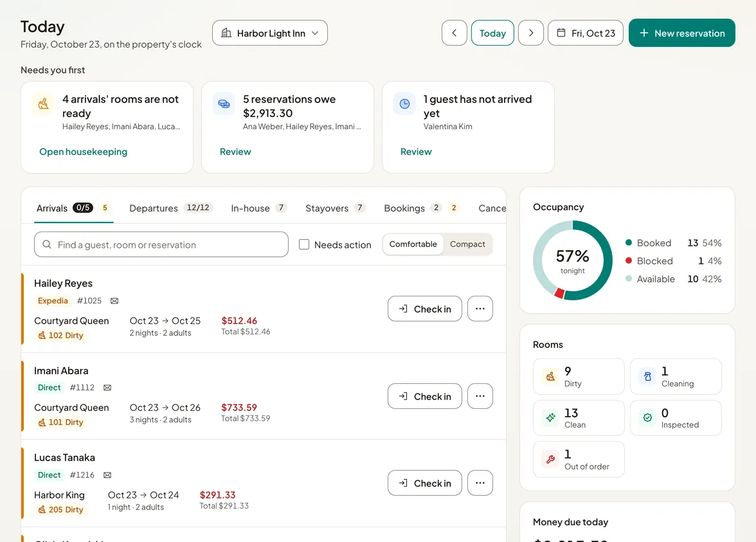Click the green Booked legend dot
Image resolution: width=756 pixels, height=542 pixels.
tap(629, 242)
